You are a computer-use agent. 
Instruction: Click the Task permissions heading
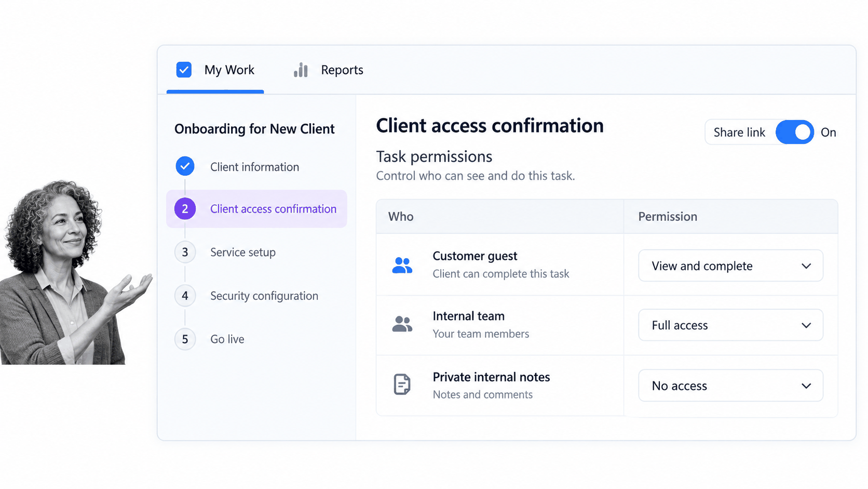click(x=434, y=156)
